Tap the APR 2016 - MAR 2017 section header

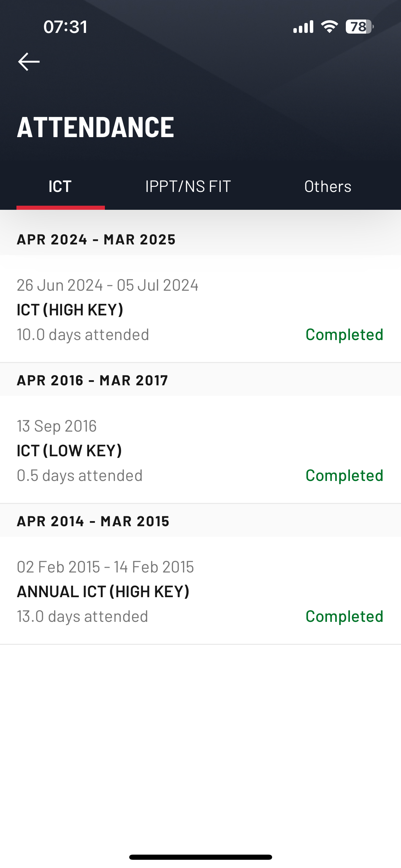pos(93,380)
